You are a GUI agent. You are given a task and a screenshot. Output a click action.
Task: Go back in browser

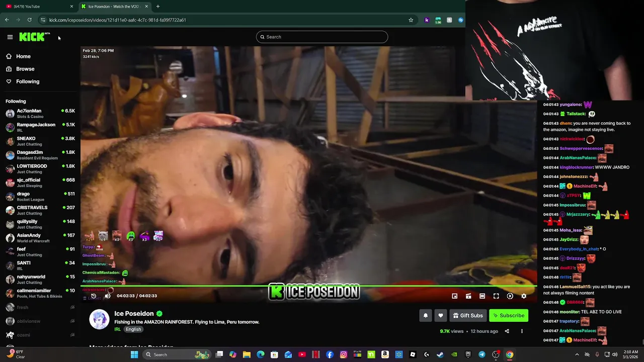click(7, 20)
